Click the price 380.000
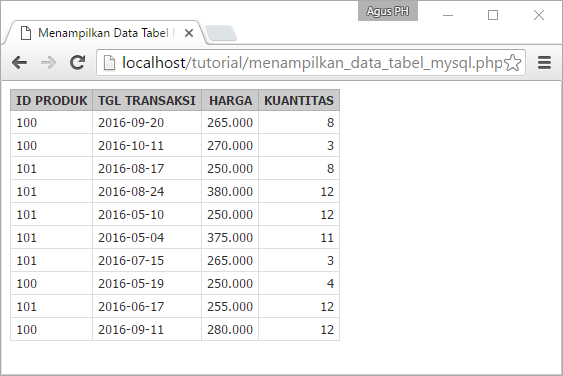Image resolution: width=563 pixels, height=376 pixels. 230,191
